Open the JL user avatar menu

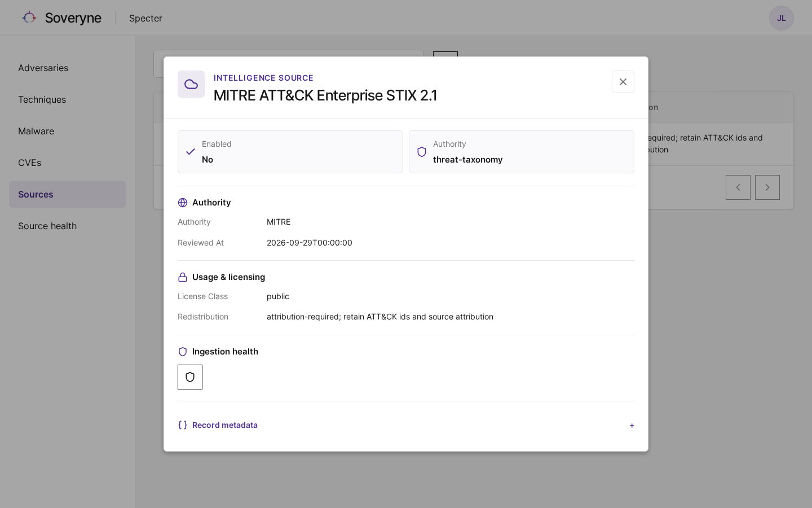tap(782, 18)
